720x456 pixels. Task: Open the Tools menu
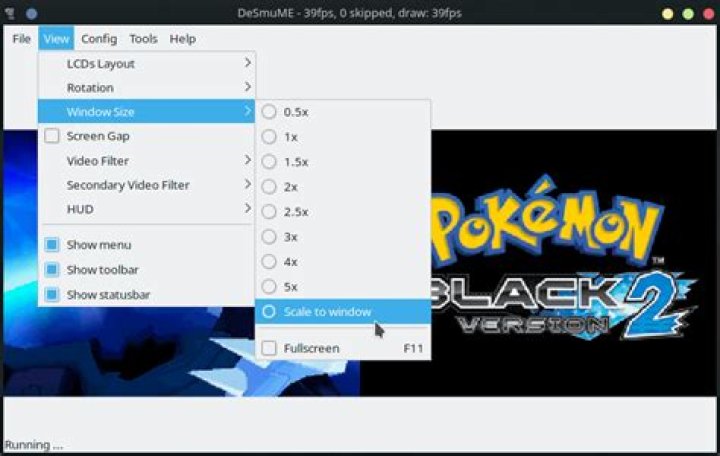pos(143,39)
